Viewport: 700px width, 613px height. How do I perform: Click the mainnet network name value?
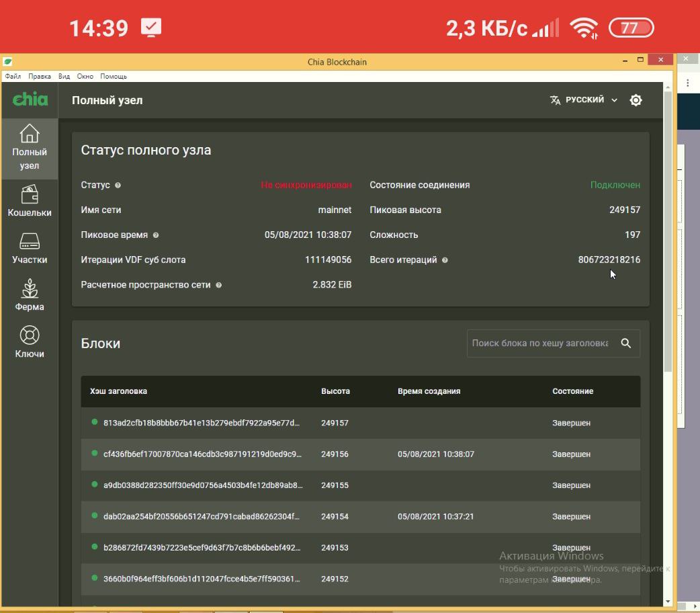click(335, 210)
